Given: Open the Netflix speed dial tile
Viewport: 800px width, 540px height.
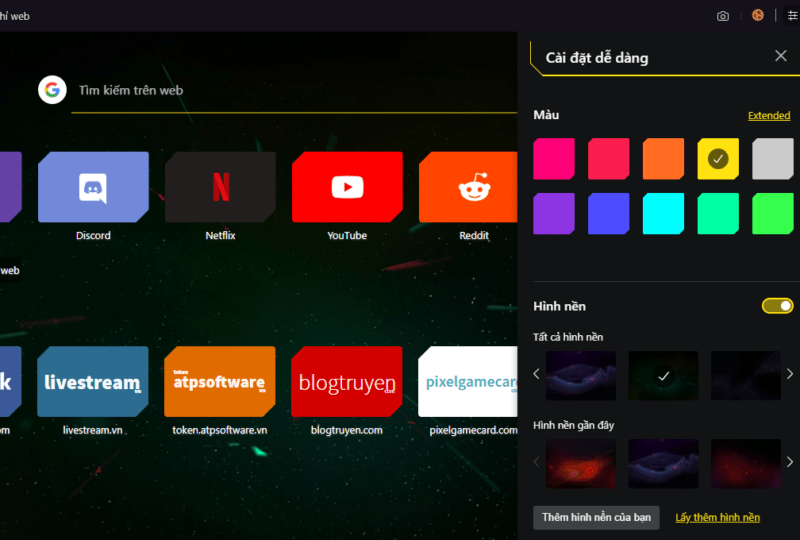Looking at the screenshot, I should click(220, 187).
